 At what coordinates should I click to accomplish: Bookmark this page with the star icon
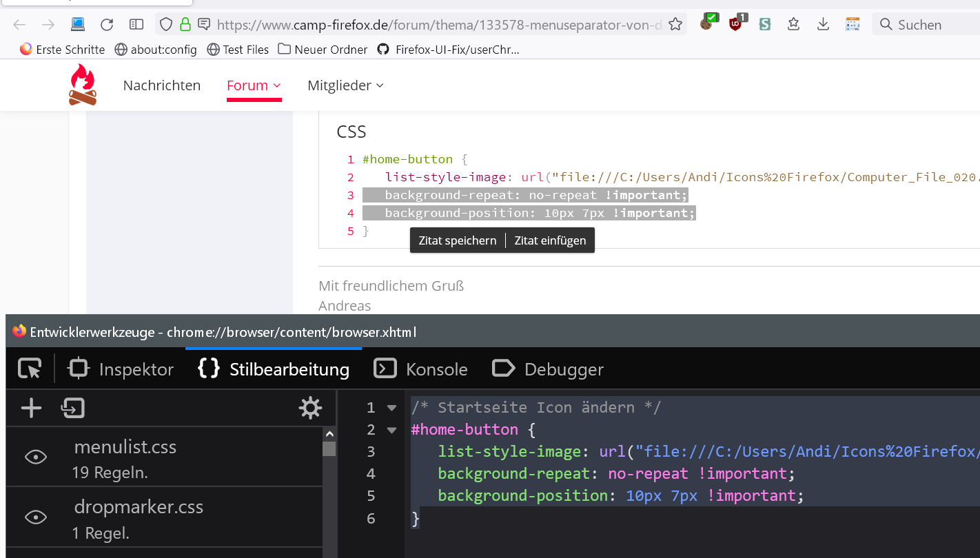click(675, 25)
